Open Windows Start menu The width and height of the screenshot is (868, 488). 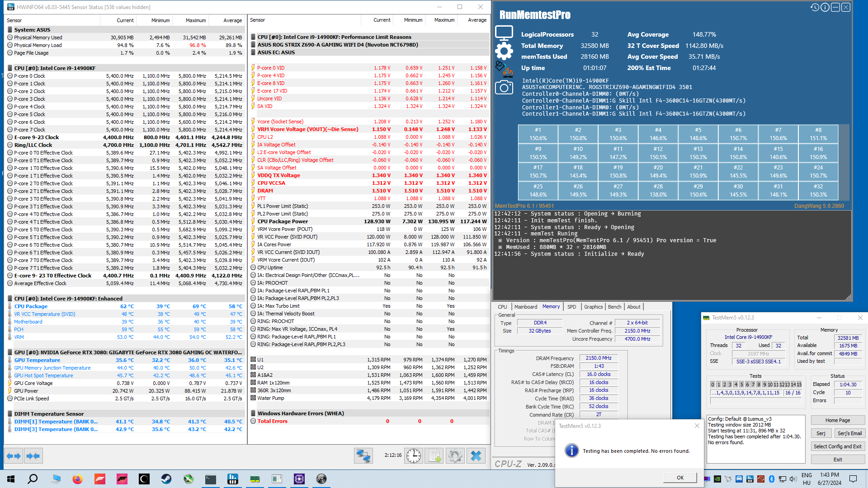coord(11,479)
